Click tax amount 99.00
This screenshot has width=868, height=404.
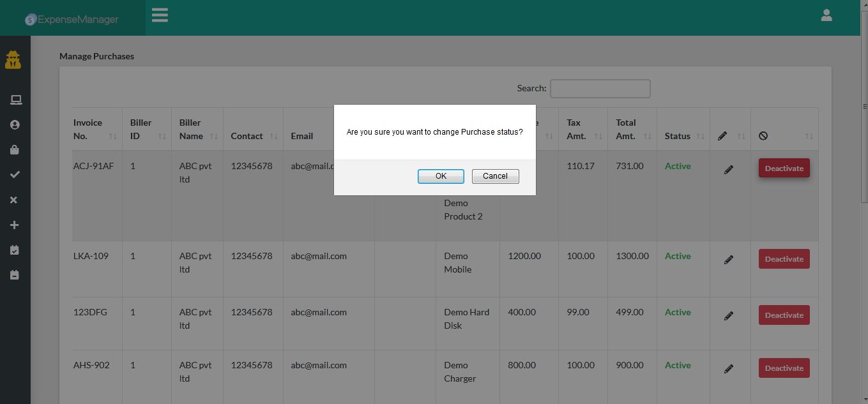click(x=578, y=312)
